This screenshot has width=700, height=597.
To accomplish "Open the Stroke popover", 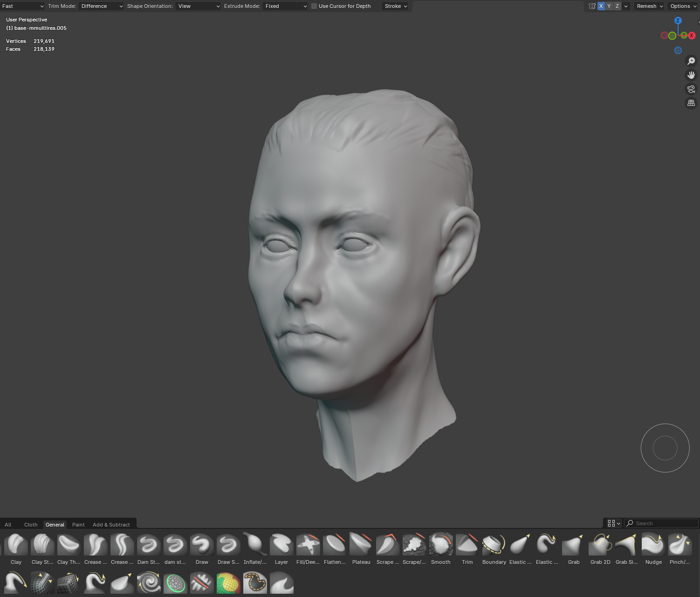I will coord(396,6).
